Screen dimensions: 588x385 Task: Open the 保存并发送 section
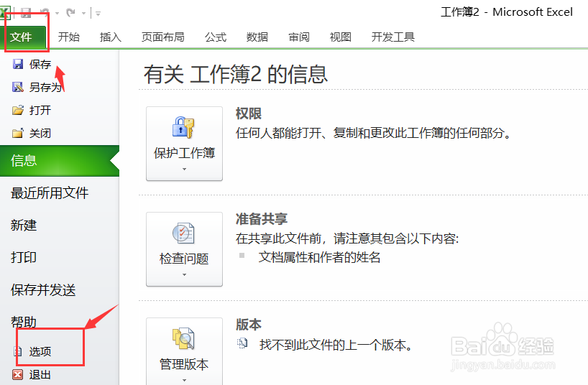point(43,289)
